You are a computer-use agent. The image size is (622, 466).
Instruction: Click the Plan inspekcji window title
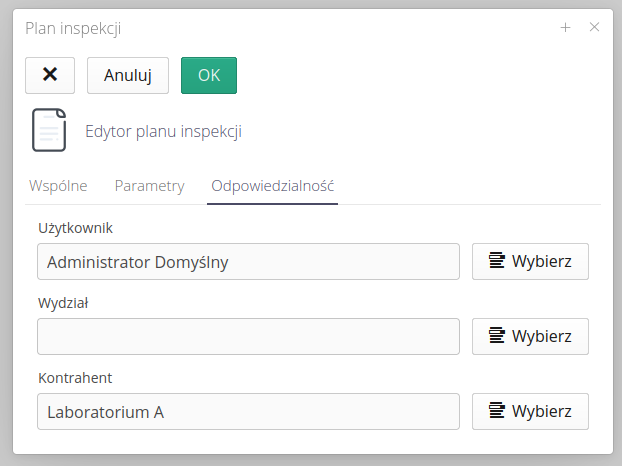73,29
